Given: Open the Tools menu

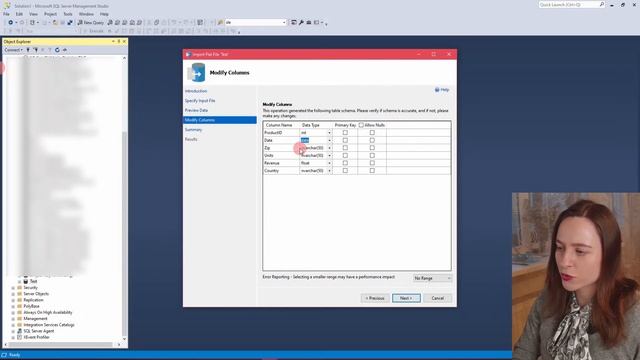Looking at the screenshot, I should point(68,14).
